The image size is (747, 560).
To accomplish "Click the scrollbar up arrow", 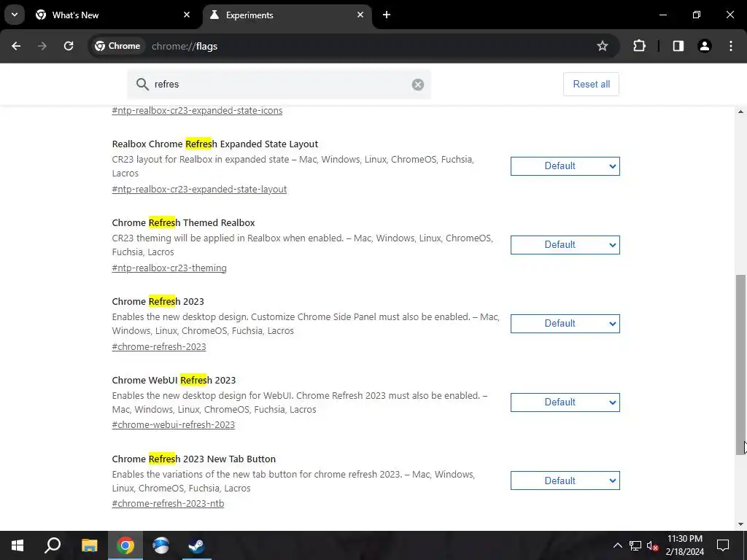I will [741, 112].
